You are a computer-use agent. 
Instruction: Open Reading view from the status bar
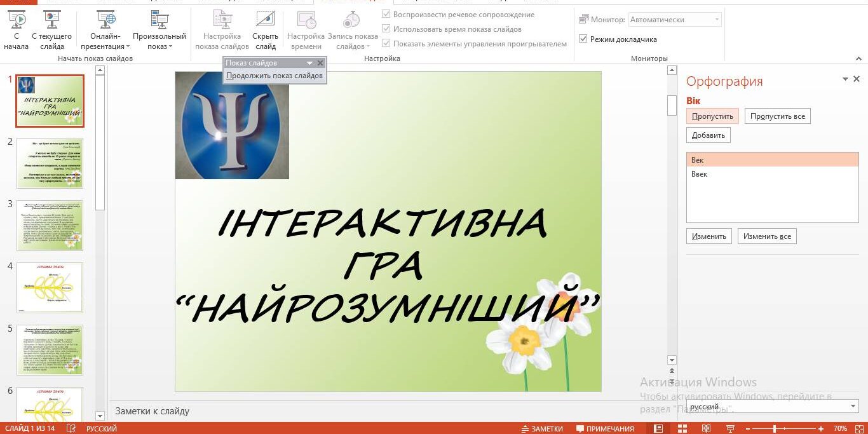(705, 428)
